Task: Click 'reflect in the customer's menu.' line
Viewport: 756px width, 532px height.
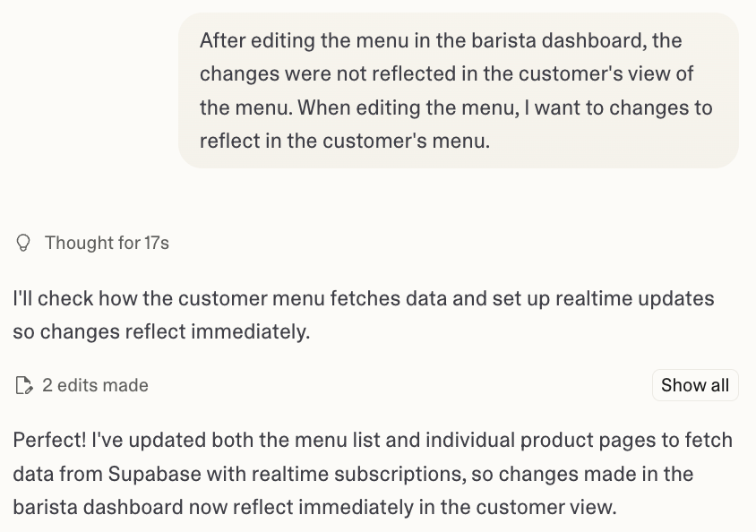Action: [344, 141]
